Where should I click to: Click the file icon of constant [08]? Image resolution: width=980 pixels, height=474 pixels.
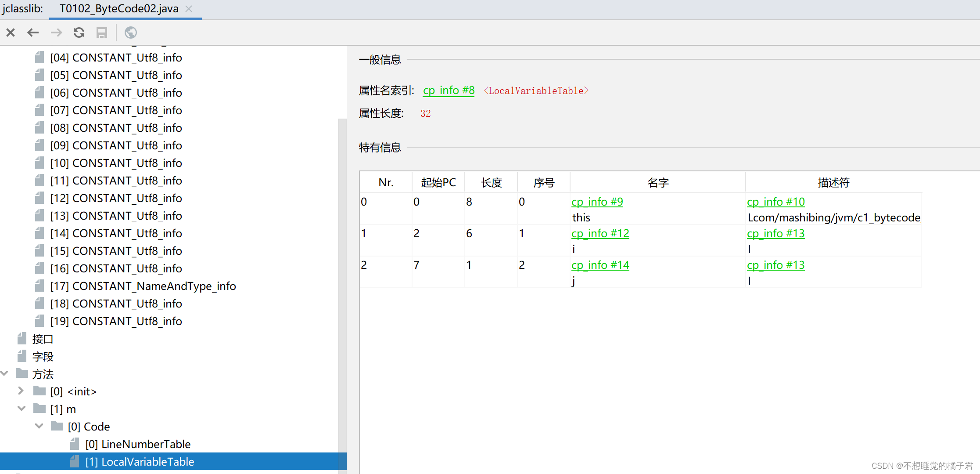(x=39, y=127)
